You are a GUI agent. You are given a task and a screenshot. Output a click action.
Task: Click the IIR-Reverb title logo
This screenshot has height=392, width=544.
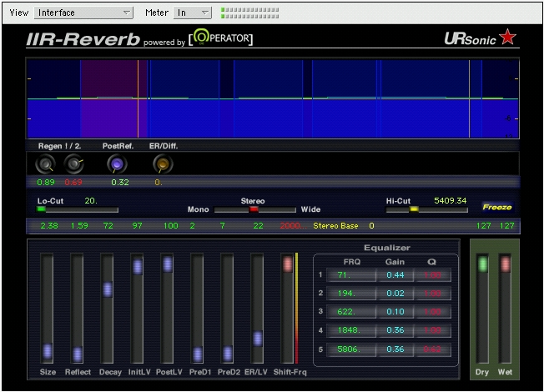click(83, 39)
